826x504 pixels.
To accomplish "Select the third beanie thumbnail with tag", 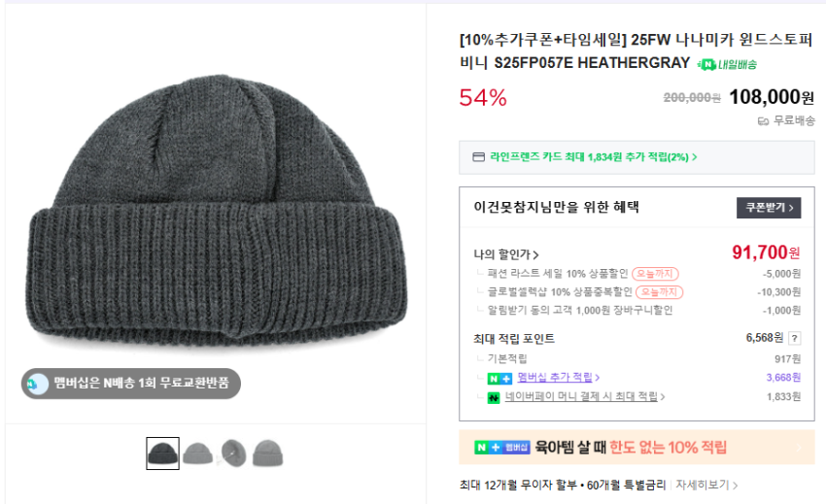I will coord(233,454).
